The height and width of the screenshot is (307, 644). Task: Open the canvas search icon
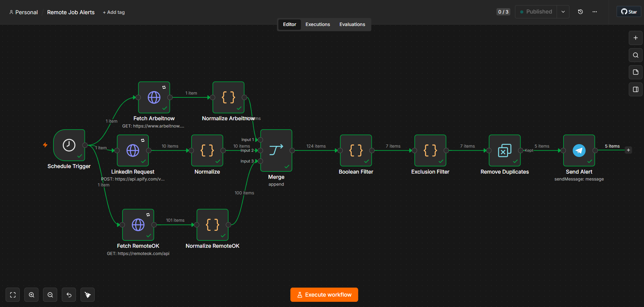click(636, 55)
